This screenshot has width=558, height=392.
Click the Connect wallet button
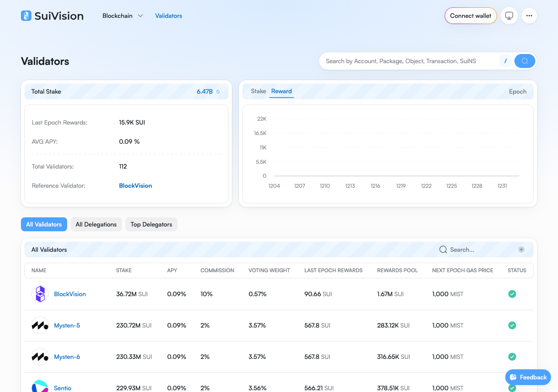point(471,16)
